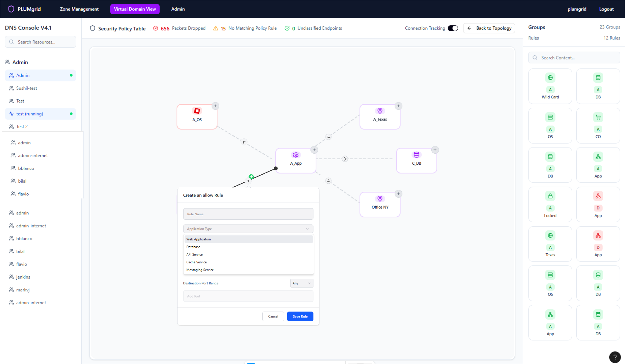Select the CO group cart icon
The width and height of the screenshot is (625, 364).
click(598, 117)
